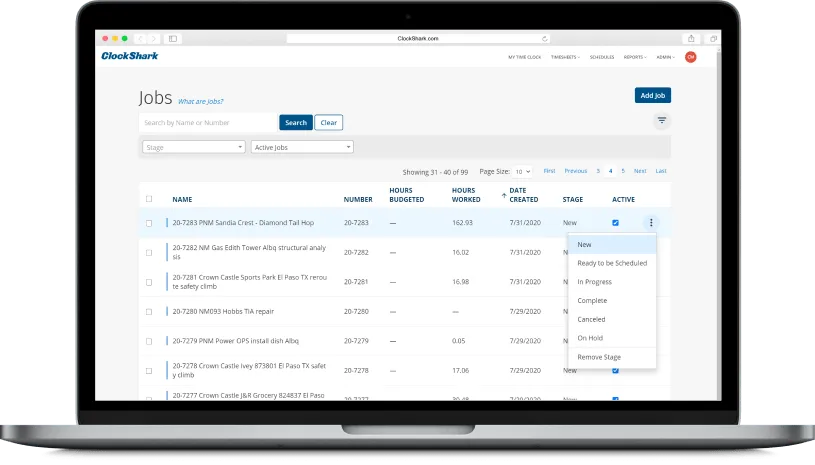Image resolution: width=815 pixels, height=465 pixels.
Task: Open job 20-7279 PNM Power OPS install dish Albq
Action: (235, 341)
